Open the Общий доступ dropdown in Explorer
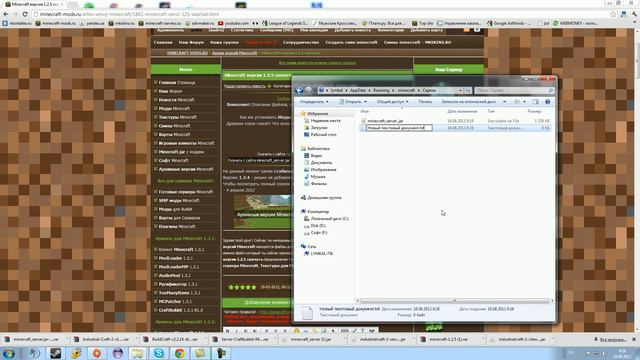 [392, 102]
